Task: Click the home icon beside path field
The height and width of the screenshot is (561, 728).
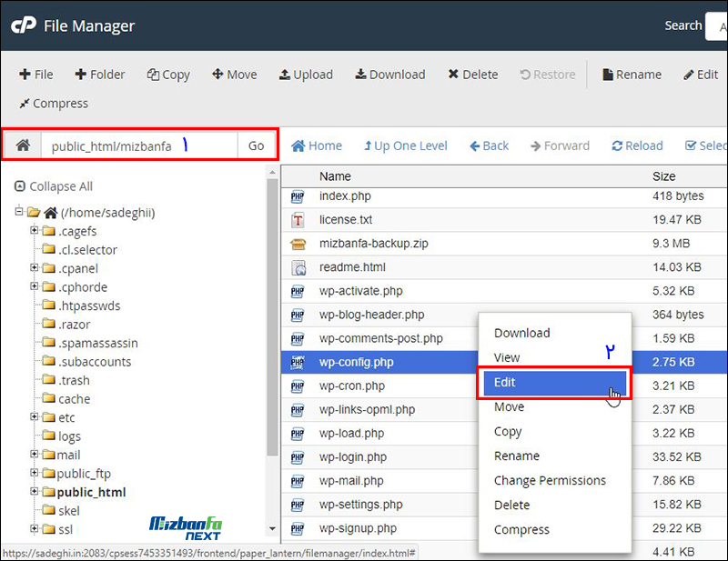Action: [x=24, y=145]
